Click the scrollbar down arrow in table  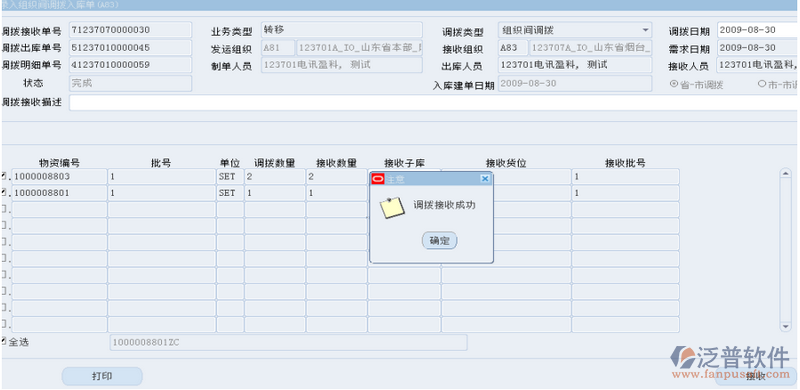click(786, 326)
